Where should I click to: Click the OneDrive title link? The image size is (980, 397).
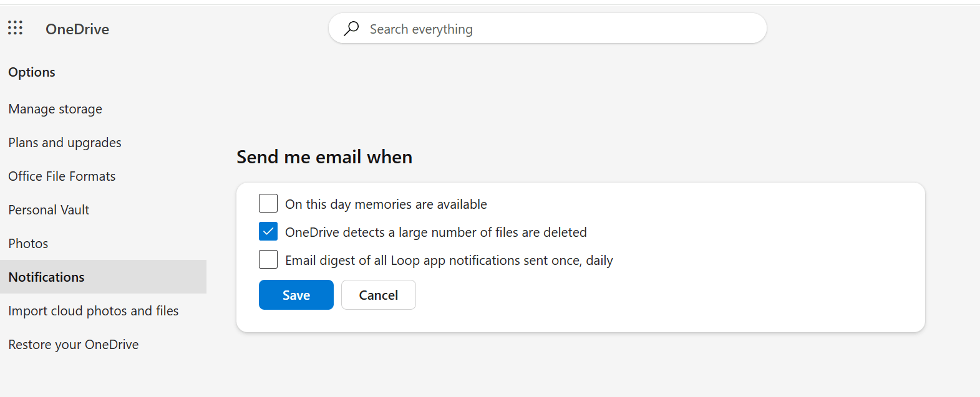click(x=77, y=29)
